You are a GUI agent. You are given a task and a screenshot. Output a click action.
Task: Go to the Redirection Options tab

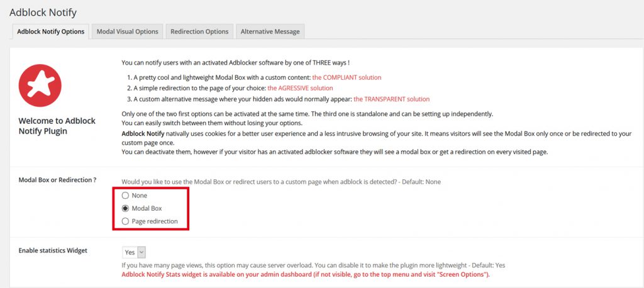tap(199, 31)
